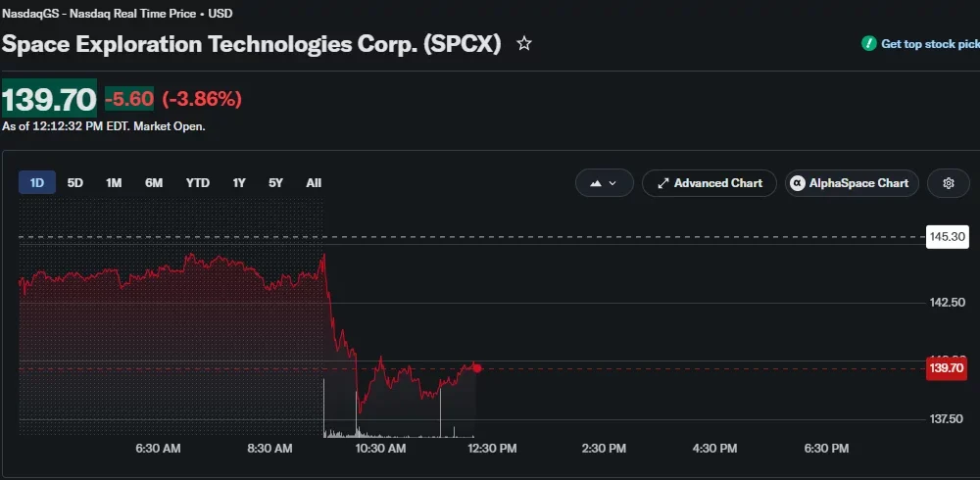Click the 8:30 AM time axis label

click(x=269, y=448)
